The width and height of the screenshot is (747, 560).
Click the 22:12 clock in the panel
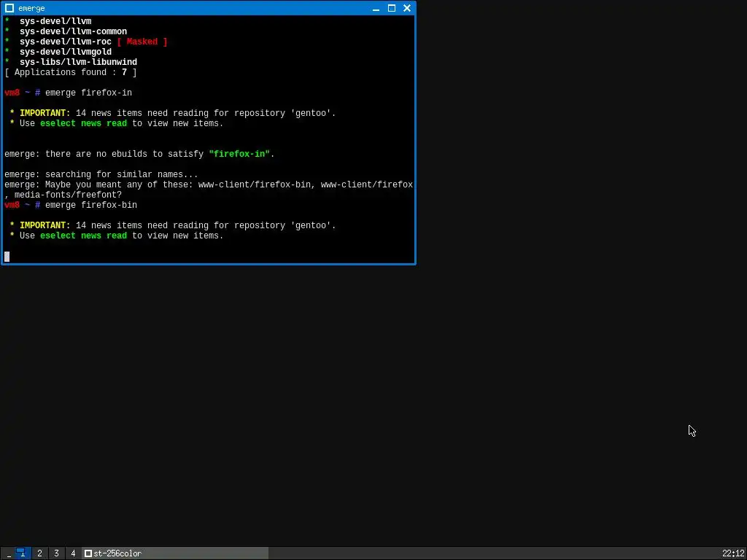[x=732, y=553]
